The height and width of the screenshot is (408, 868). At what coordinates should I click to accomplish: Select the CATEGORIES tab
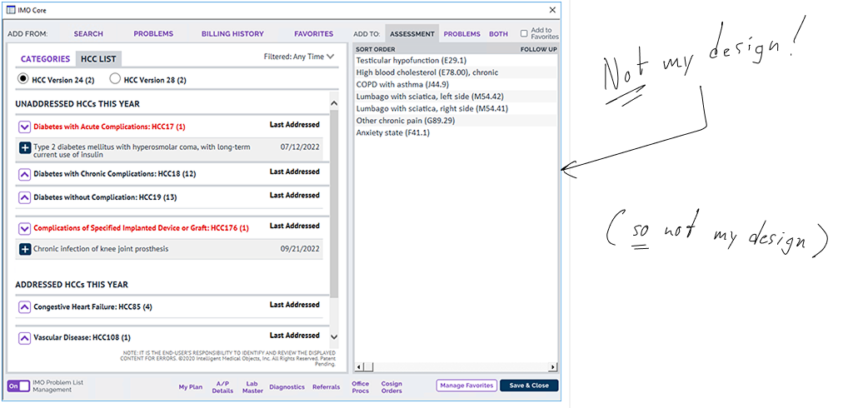point(45,58)
